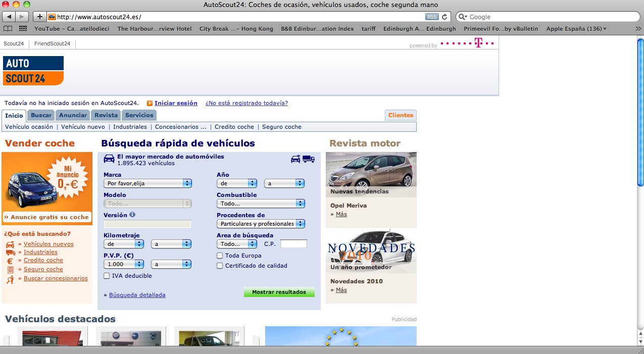The image size is (644, 354).
Task: Click the address bar URL field
Action: click(240, 17)
